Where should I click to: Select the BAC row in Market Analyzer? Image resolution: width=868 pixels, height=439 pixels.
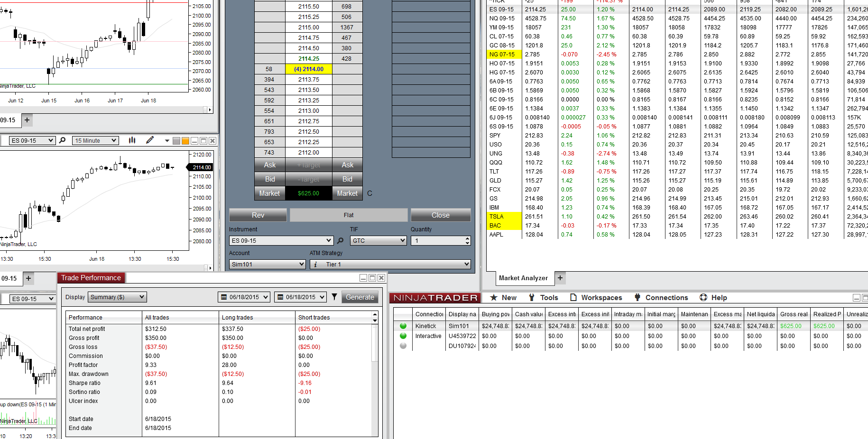point(677,226)
